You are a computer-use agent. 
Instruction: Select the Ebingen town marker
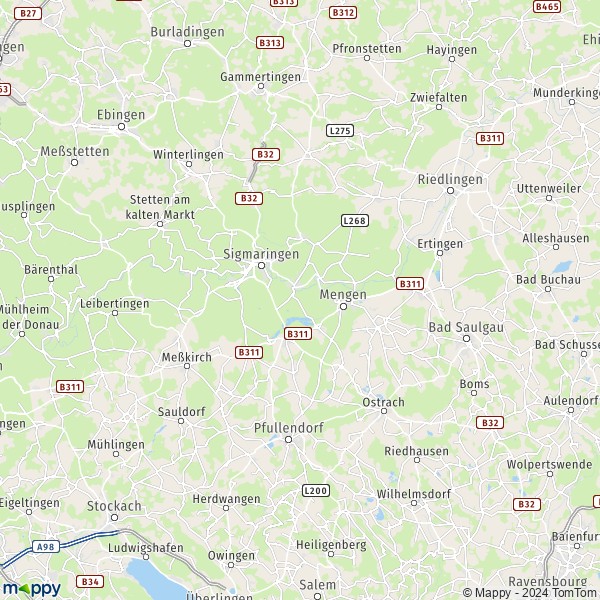[121, 126]
